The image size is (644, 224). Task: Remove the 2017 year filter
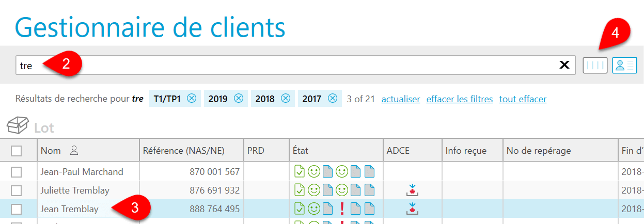click(x=332, y=99)
